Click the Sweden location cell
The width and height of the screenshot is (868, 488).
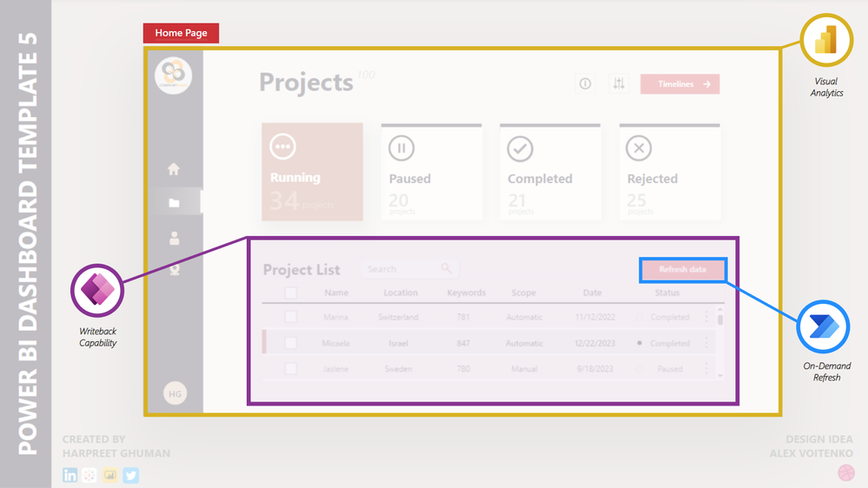(x=398, y=368)
